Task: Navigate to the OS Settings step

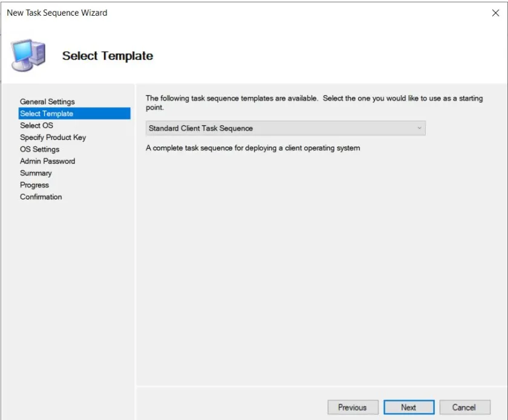Action: click(x=39, y=149)
